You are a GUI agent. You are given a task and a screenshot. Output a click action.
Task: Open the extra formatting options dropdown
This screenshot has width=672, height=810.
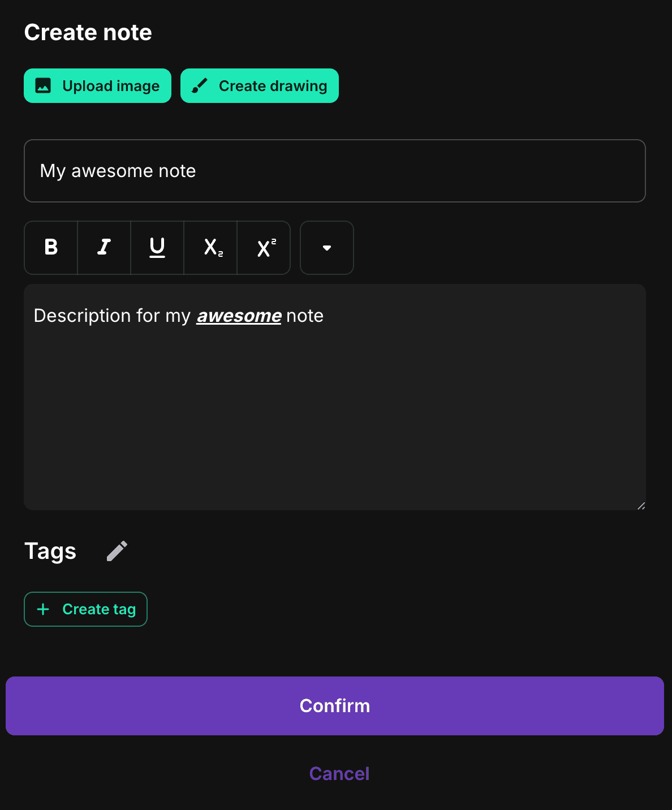pos(327,248)
